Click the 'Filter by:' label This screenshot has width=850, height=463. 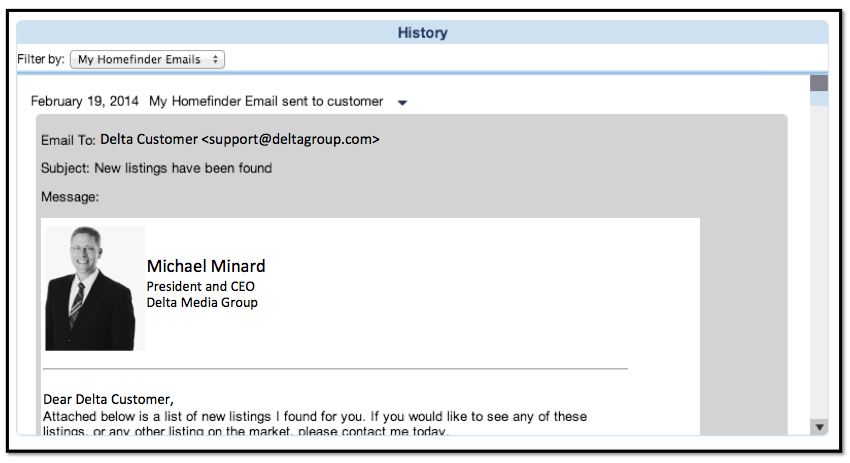(41, 59)
